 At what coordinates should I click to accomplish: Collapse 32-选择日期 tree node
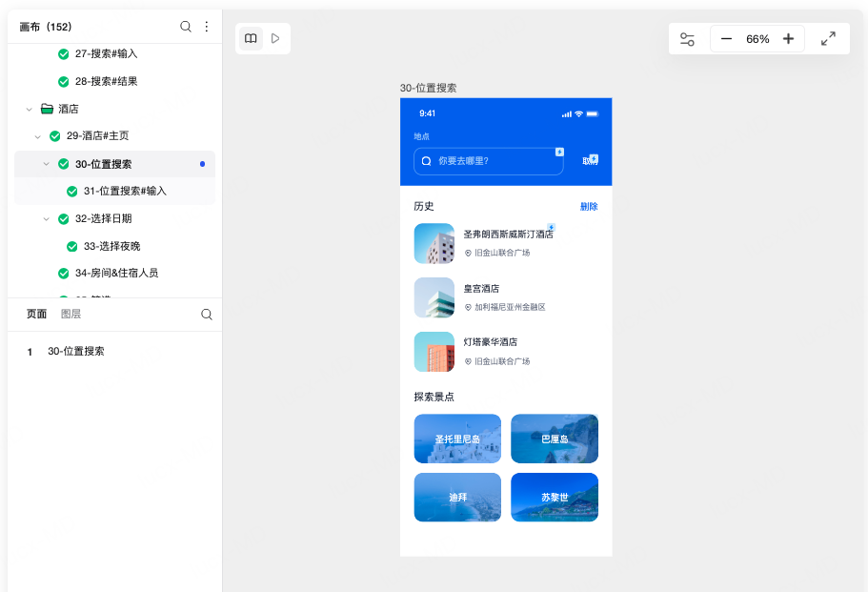(x=47, y=218)
